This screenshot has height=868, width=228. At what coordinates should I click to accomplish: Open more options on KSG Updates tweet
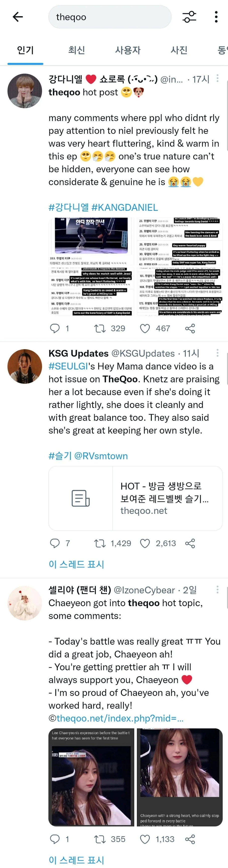click(x=217, y=353)
